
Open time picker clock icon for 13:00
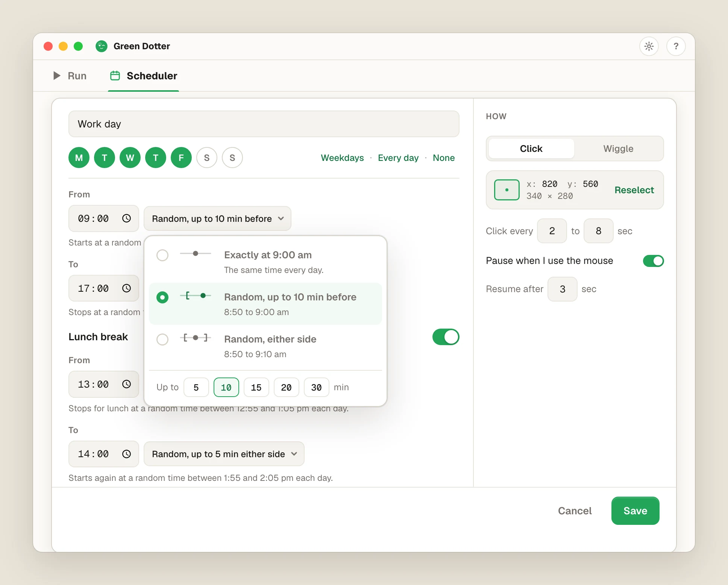(x=126, y=384)
